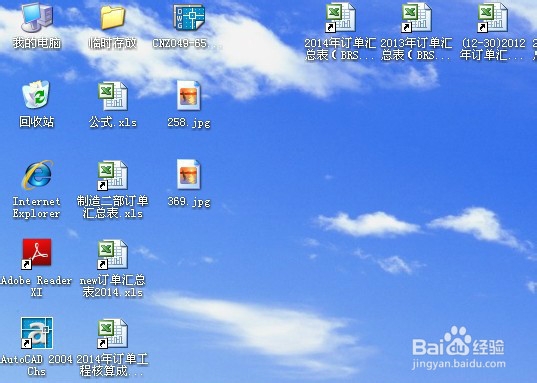This screenshot has width=537, height=383.
Task: Click the label text '2014年订单工程核算成...'
Action: click(113, 365)
